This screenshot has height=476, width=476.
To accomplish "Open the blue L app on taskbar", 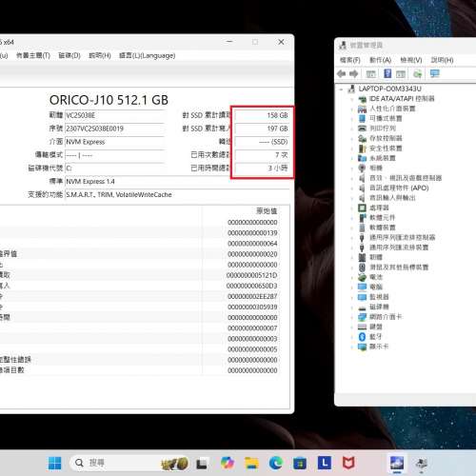I will (x=325, y=463).
